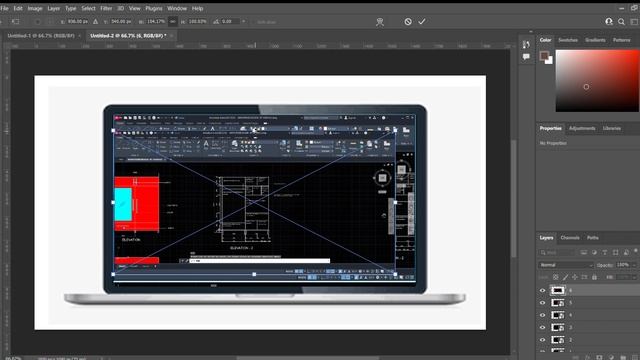The width and height of the screenshot is (640, 360).
Task: Select layer 3 thumbnail
Action: tap(558, 327)
